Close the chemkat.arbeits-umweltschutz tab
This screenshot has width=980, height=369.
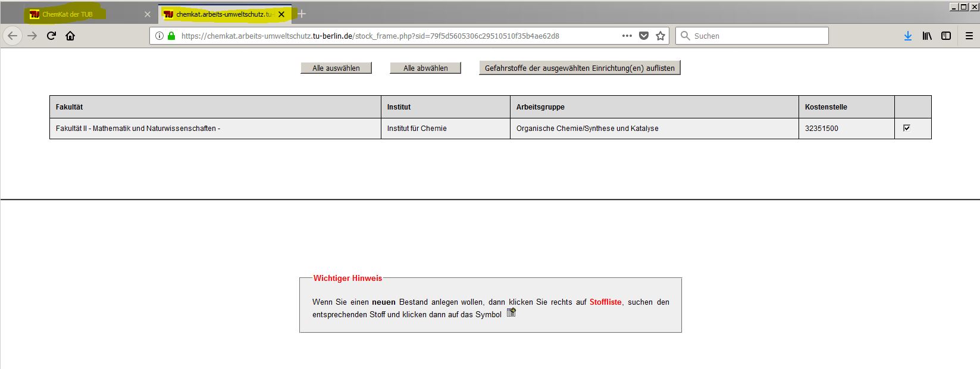281,14
